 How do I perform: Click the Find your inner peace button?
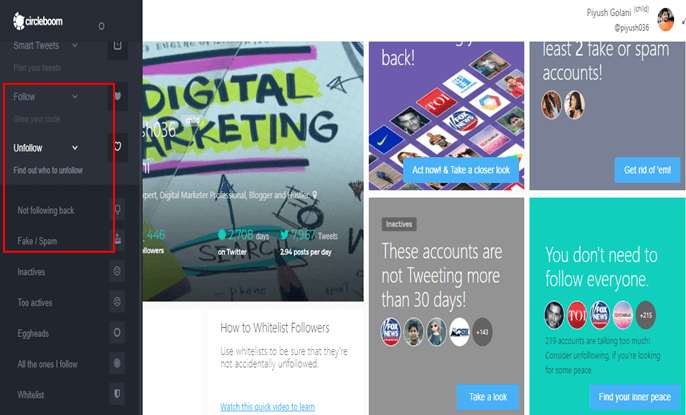(x=634, y=397)
